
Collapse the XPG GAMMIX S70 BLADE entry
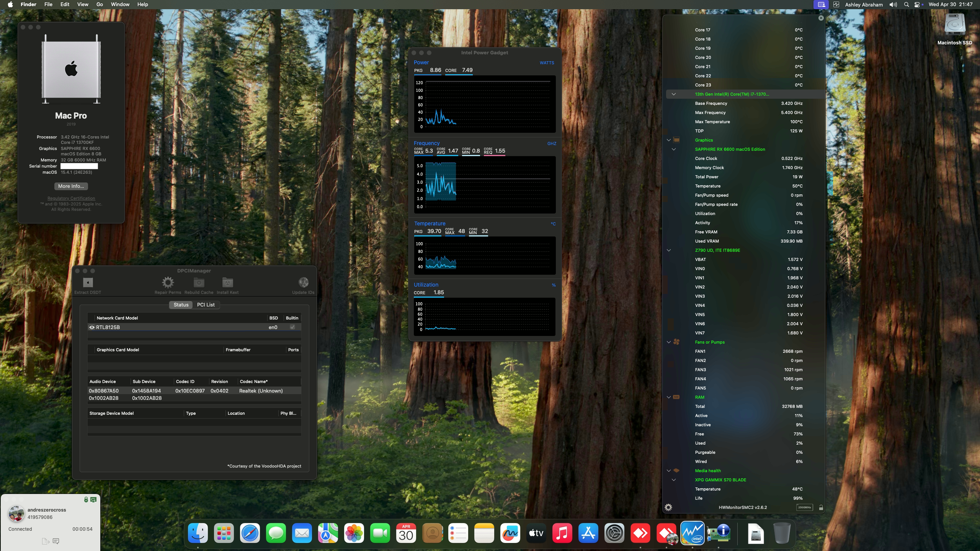tap(674, 480)
